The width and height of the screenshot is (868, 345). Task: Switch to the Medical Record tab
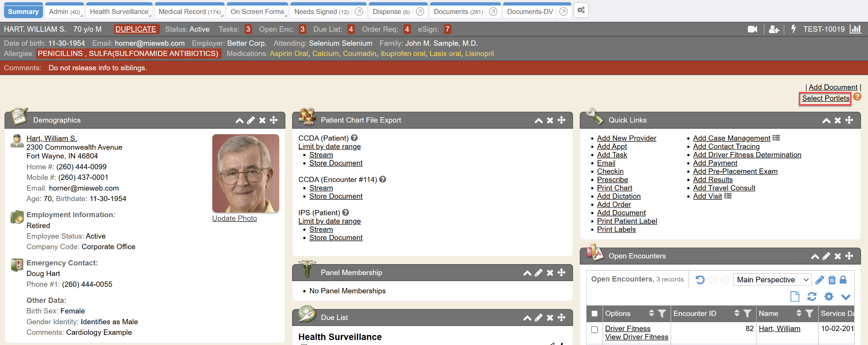pos(189,11)
